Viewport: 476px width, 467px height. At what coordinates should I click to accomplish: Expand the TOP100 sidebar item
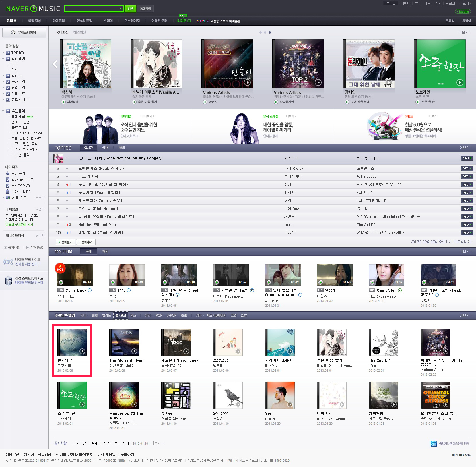pos(3,53)
